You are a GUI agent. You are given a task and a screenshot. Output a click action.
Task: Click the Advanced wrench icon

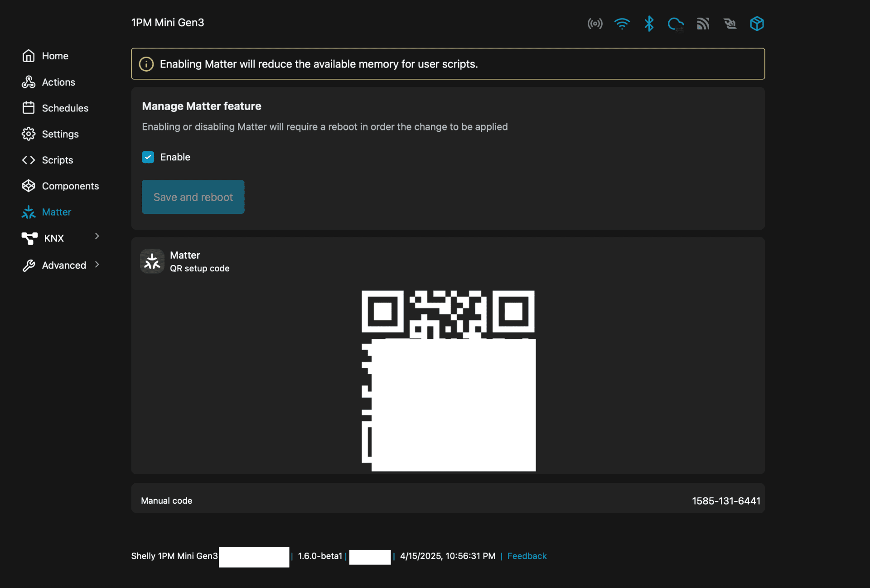(29, 265)
